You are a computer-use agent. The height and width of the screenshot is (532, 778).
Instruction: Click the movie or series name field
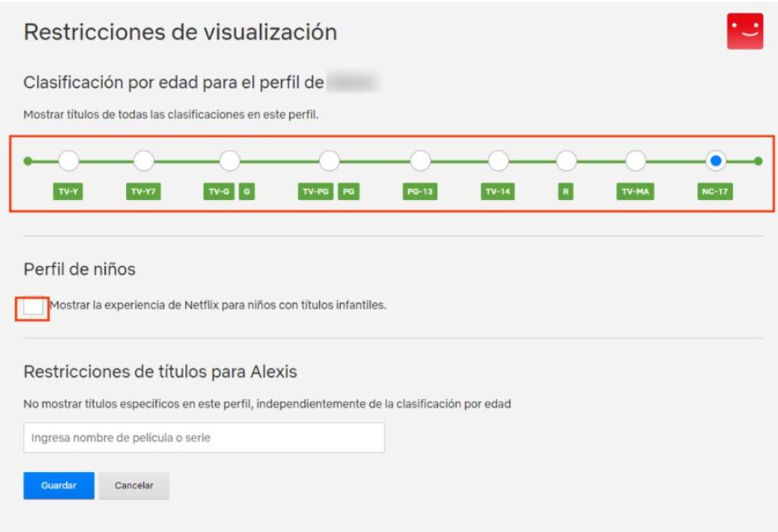click(x=204, y=438)
